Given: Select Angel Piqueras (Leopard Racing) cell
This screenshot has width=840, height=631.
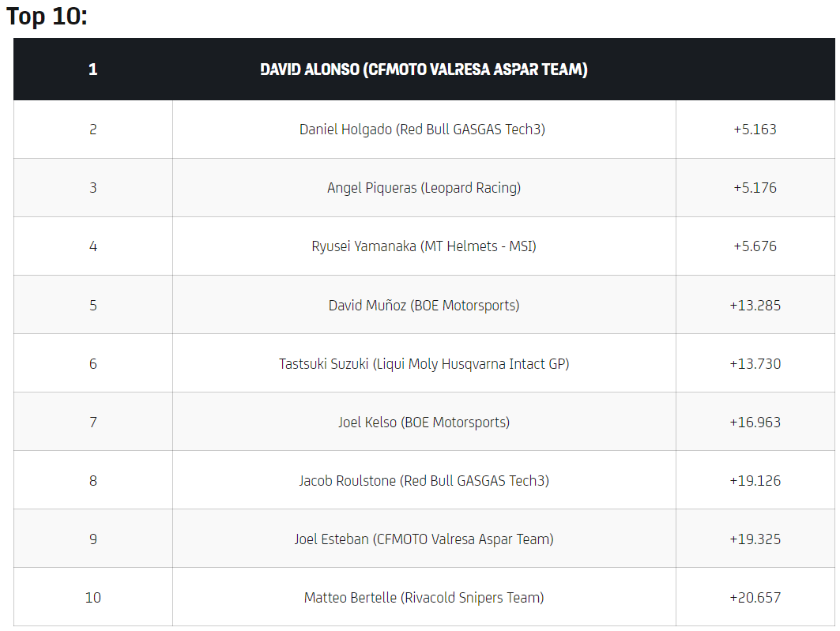Looking at the screenshot, I should [424, 188].
